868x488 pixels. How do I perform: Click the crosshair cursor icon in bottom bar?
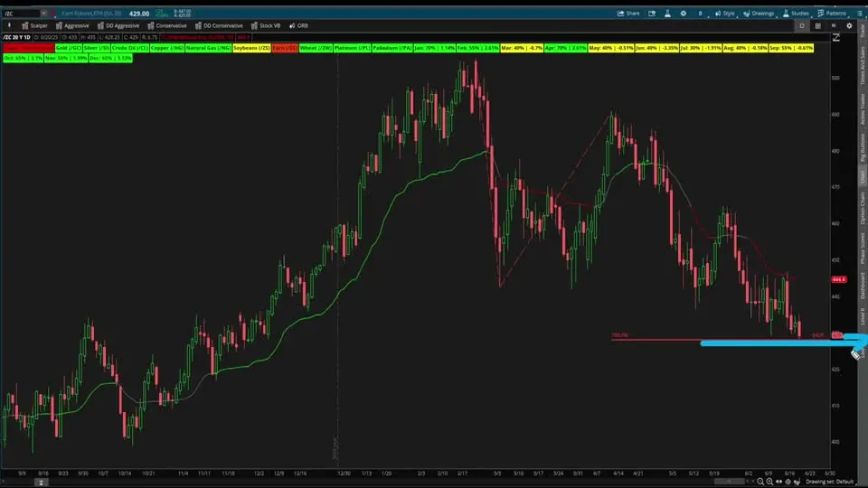(788, 482)
